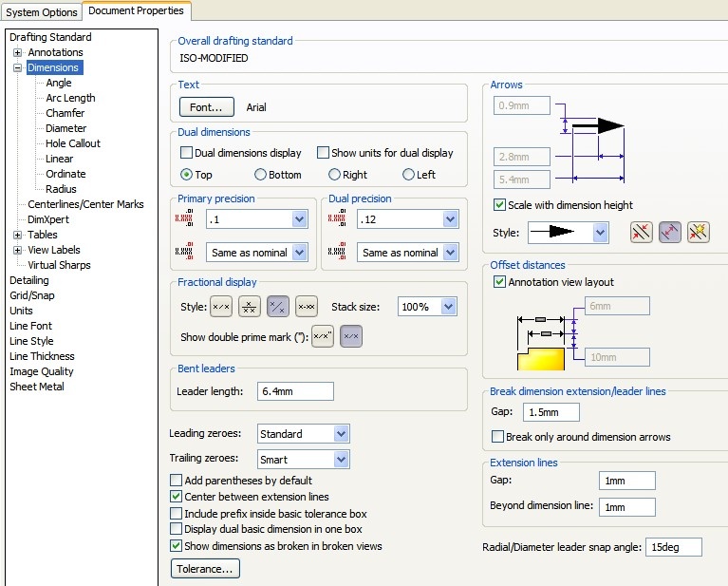Switch to the System Options tab
The image size is (728, 586).
(x=42, y=12)
